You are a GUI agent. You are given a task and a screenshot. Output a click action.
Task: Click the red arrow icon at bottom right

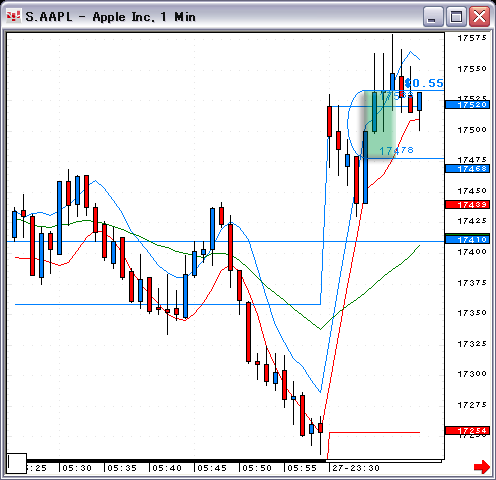[482, 467]
